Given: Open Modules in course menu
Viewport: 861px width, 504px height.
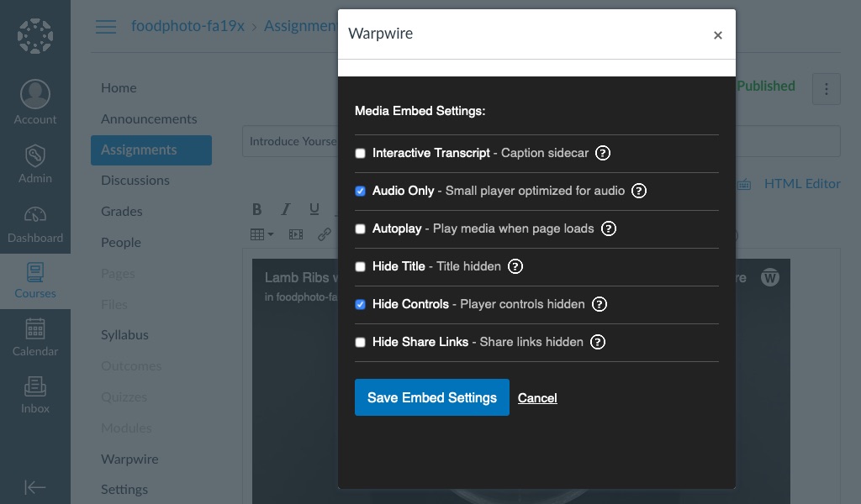Looking at the screenshot, I should click(126, 428).
